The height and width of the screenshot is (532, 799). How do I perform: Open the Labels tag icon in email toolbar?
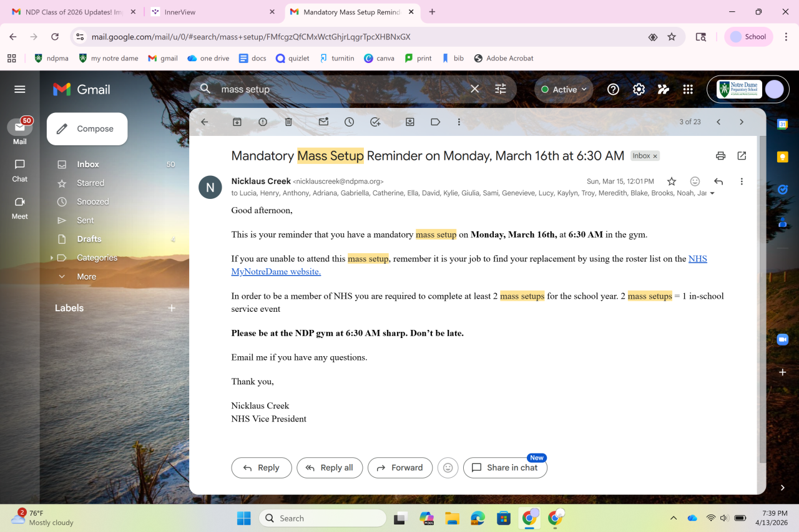[x=436, y=122]
